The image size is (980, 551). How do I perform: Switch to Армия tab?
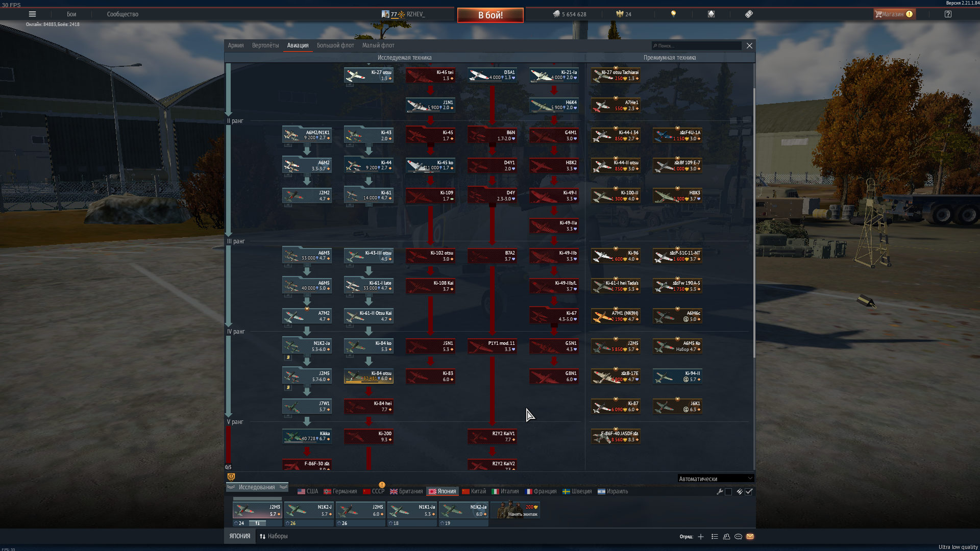236,45
